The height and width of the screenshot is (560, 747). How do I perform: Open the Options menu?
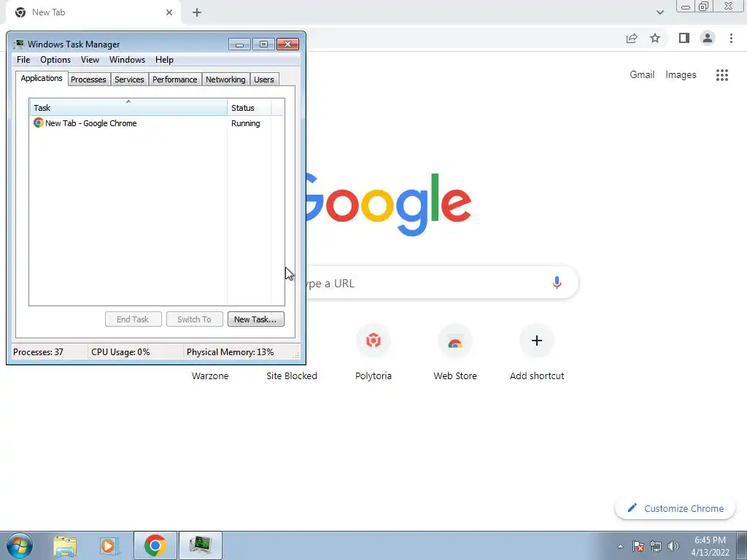55,60
